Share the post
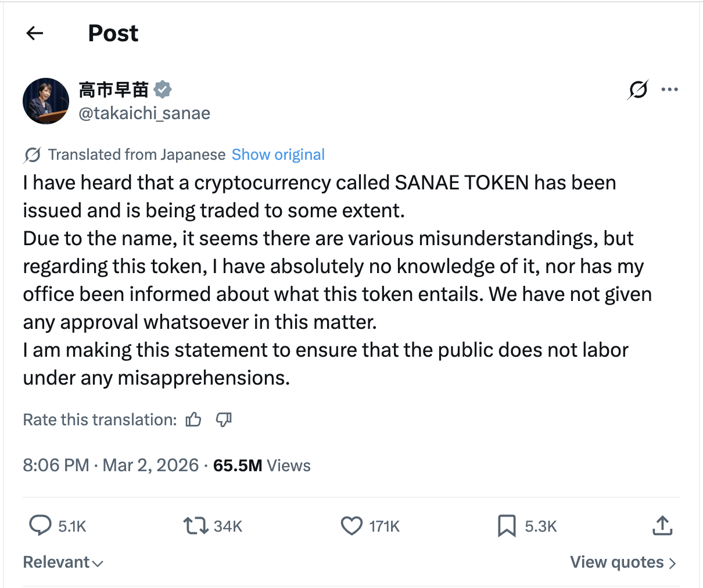The width and height of the screenshot is (703, 588). tap(662, 526)
